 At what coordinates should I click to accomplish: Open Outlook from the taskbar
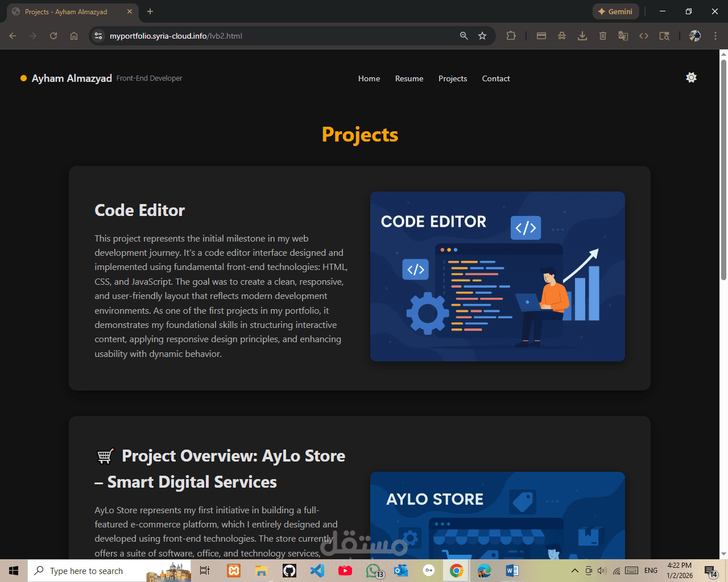point(401,571)
